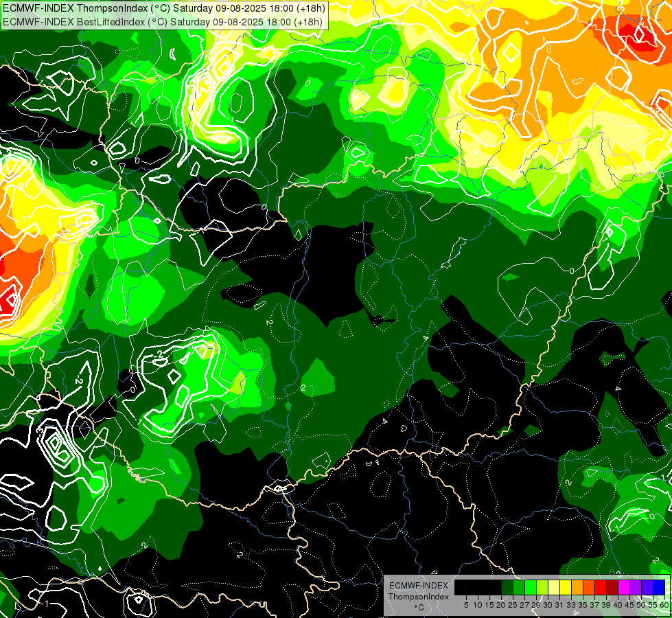The image size is (672, 618).
Task: Click the legend tick value 29
Action: click(x=537, y=605)
